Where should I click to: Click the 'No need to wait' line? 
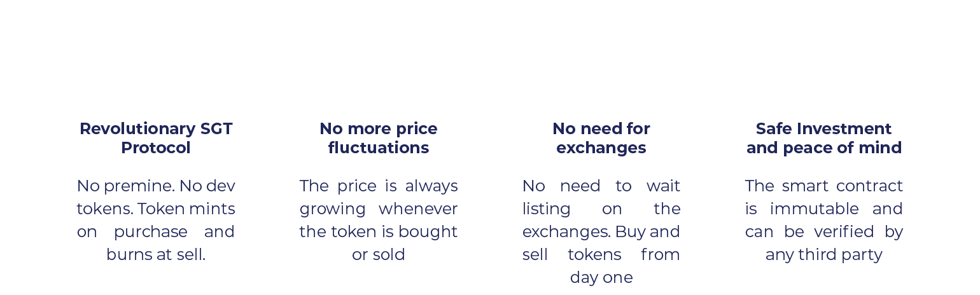tap(601, 186)
